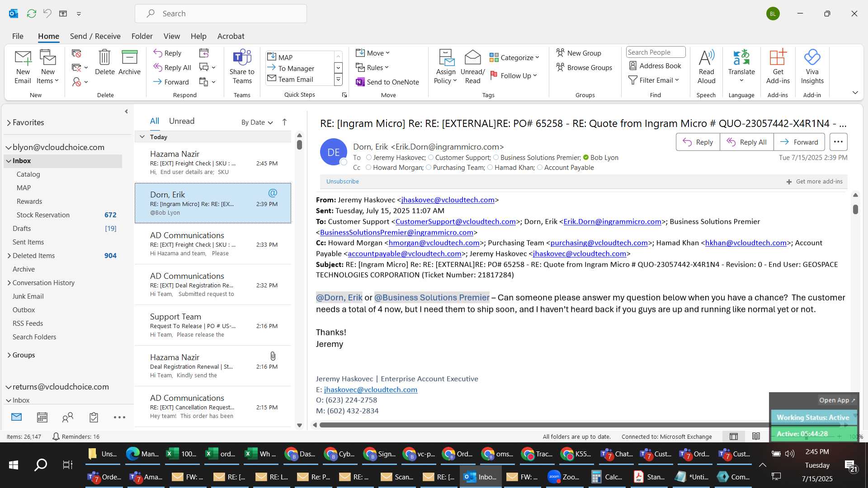Open the Help tab
The image size is (868, 488).
[198, 36]
